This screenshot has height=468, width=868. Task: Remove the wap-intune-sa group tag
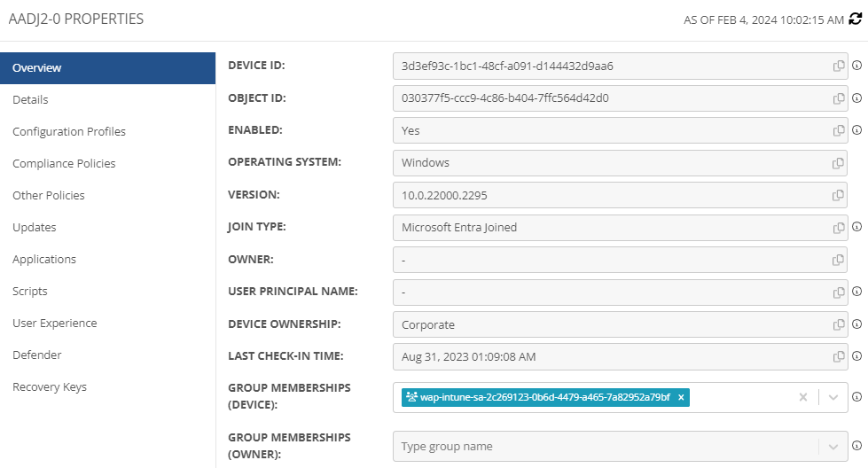681,397
